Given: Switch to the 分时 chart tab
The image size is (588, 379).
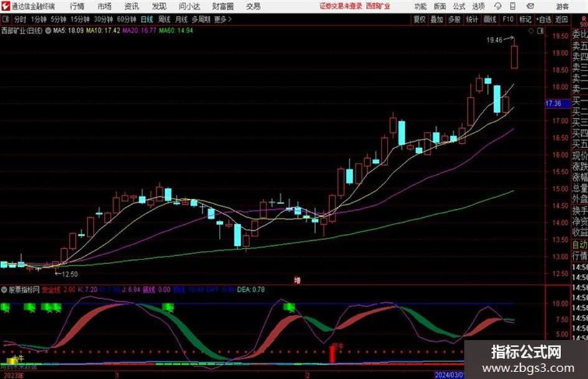Looking at the screenshot, I should pyautogui.click(x=20, y=19).
